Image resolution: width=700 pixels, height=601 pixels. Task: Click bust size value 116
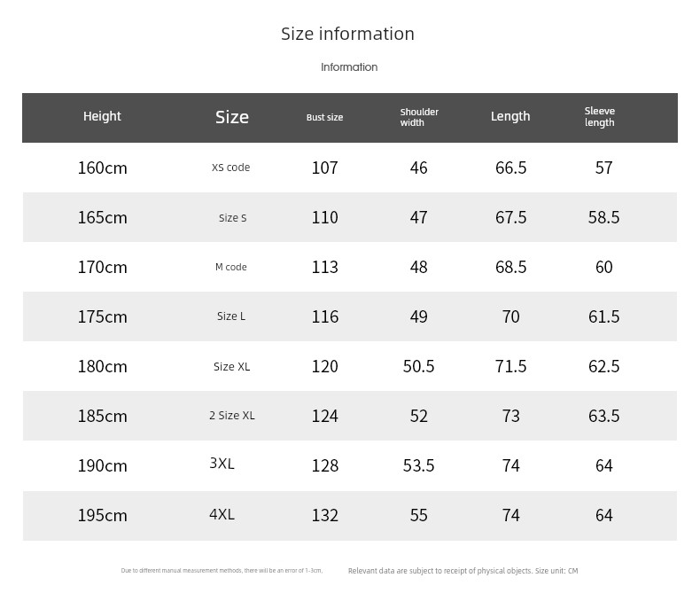(324, 316)
